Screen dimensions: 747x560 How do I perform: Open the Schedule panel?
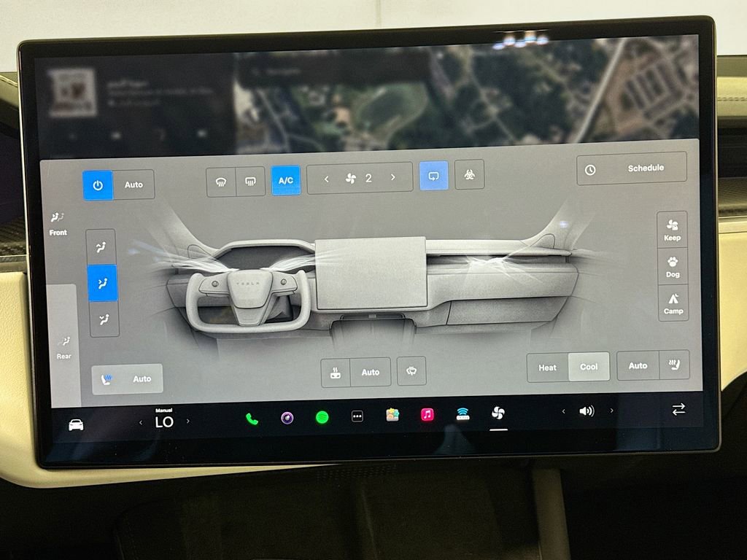632,168
